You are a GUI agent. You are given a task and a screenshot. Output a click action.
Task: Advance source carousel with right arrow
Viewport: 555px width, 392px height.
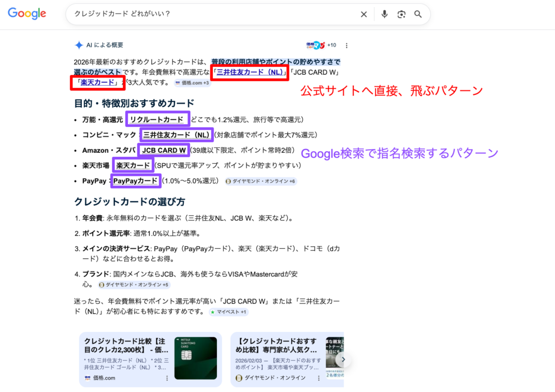click(x=341, y=359)
